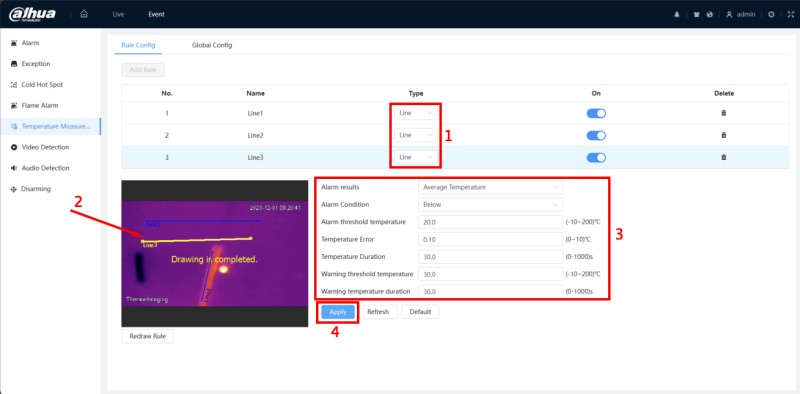Open the Live menu

pos(118,14)
